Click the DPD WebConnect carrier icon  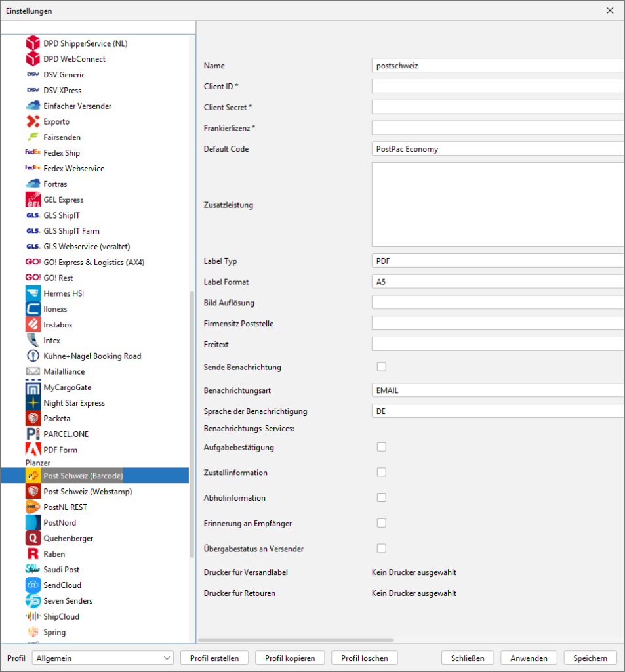tap(33, 59)
